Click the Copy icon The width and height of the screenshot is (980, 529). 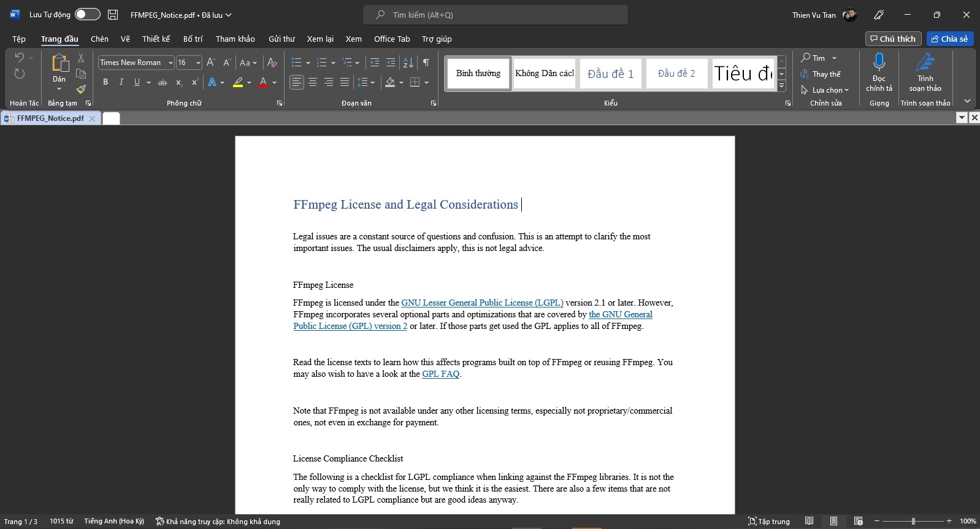point(81,74)
